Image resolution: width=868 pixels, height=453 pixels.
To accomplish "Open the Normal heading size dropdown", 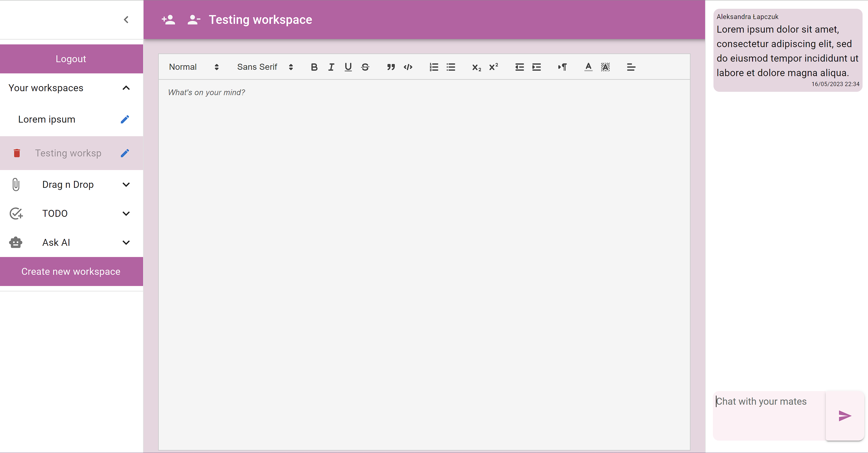I will pos(194,67).
